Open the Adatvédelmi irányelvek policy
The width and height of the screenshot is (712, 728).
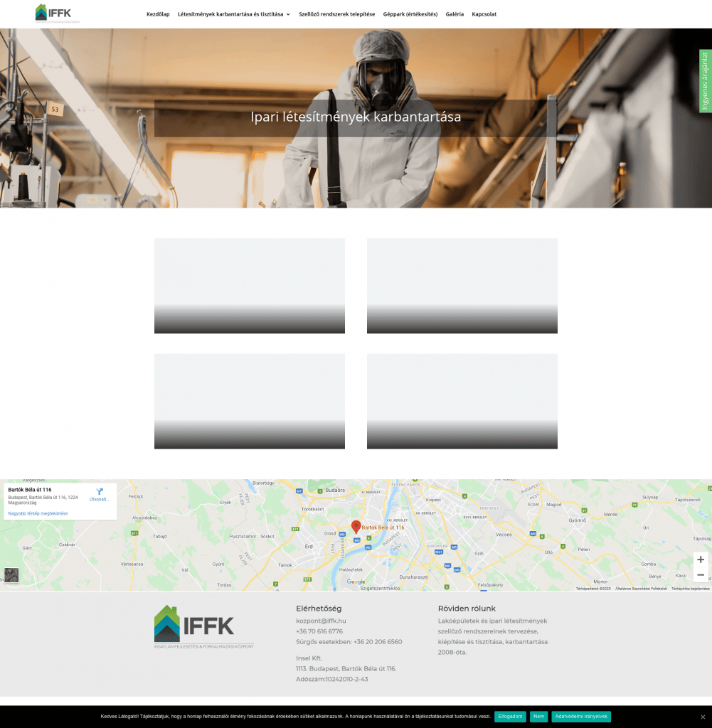pos(580,717)
